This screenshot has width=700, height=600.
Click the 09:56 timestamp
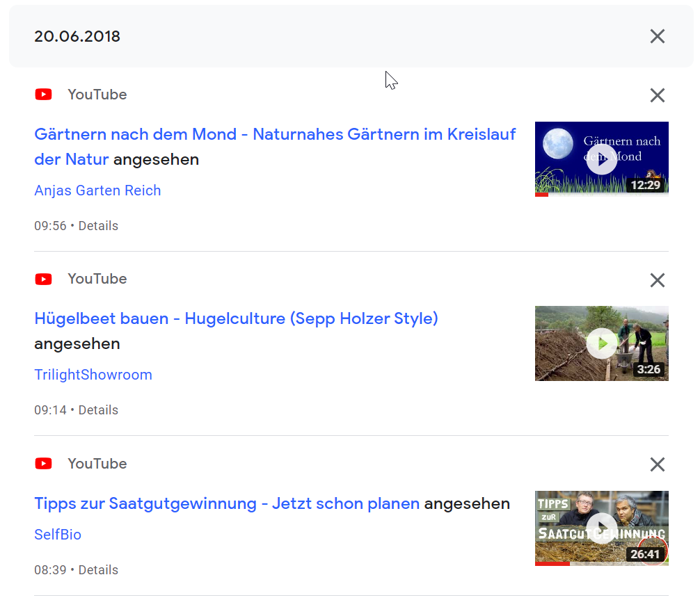[x=50, y=226]
